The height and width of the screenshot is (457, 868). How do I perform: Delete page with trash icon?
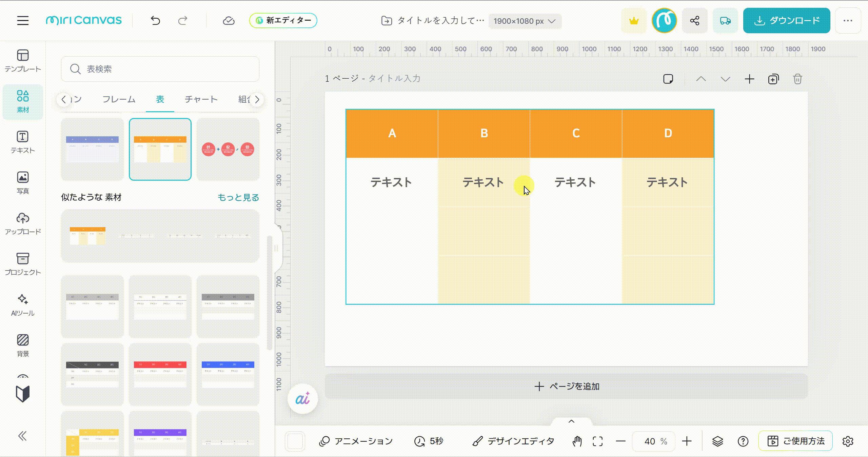797,79
